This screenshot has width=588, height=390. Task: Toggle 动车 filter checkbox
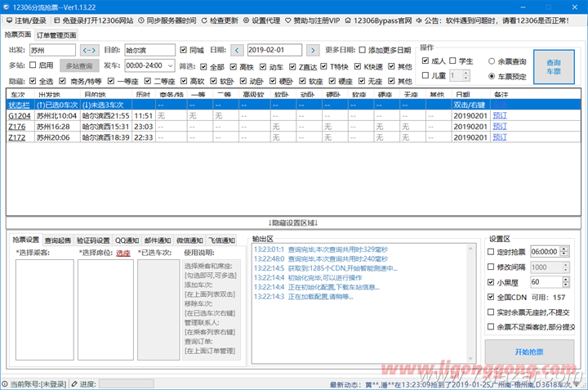click(263, 66)
